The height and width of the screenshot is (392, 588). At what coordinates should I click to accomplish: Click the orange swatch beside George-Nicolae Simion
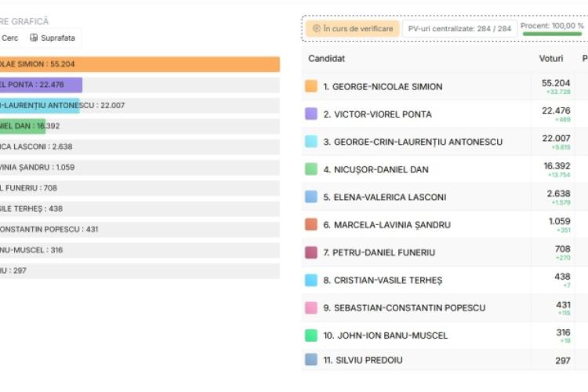[x=311, y=86]
